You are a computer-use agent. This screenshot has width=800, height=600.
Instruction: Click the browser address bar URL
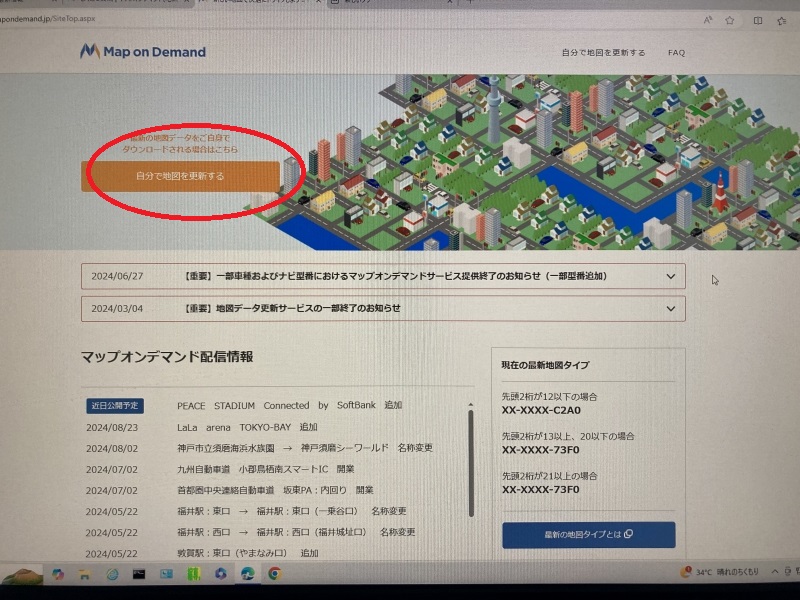tap(47, 18)
